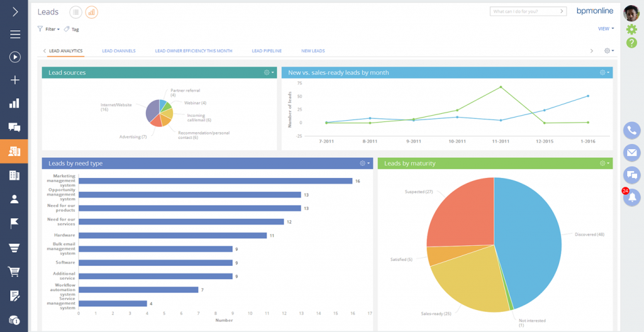Open the Lead Pipeline tab
Viewport: 644px width, 332px height.
click(x=266, y=51)
